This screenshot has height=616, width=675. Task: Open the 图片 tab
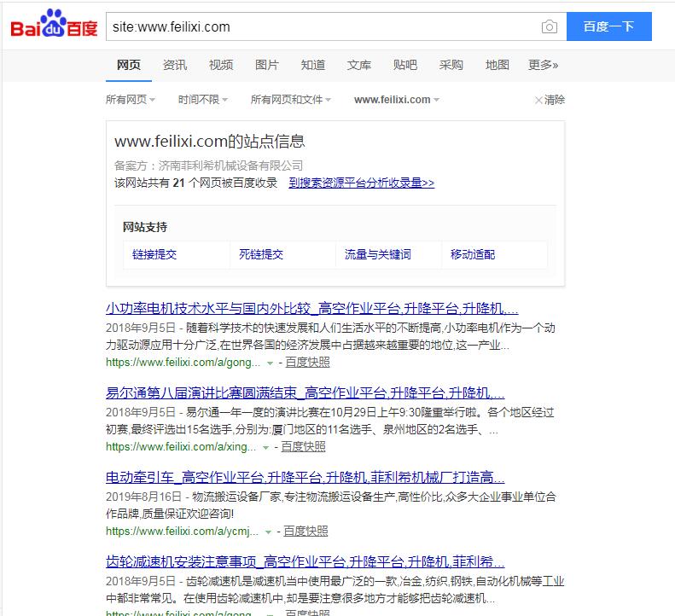(x=267, y=65)
